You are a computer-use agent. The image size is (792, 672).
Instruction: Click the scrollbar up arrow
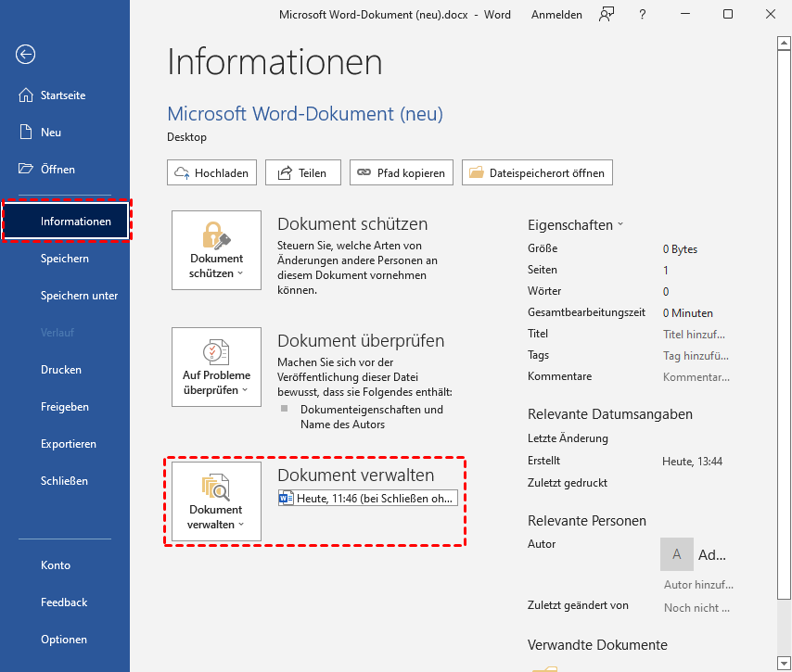point(784,44)
